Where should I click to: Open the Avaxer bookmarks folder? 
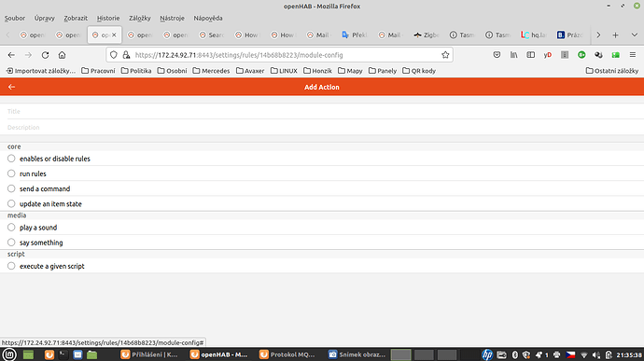point(250,71)
